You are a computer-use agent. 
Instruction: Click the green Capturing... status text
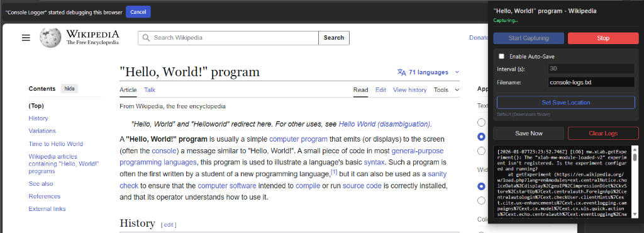pyautogui.click(x=506, y=20)
